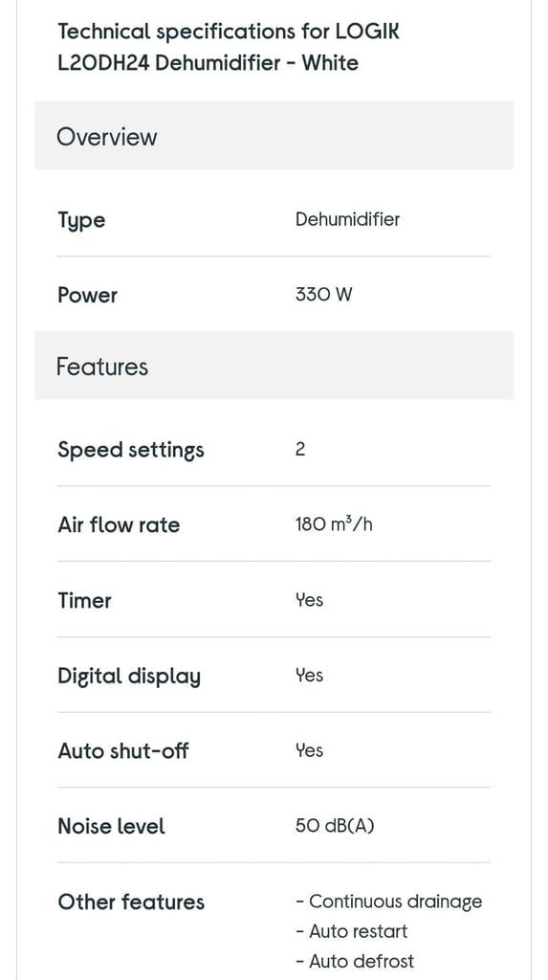The width and height of the screenshot is (548, 980).
Task: Click the Auto shut-off label
Action: pyautogui.click(x=123, y=750)
